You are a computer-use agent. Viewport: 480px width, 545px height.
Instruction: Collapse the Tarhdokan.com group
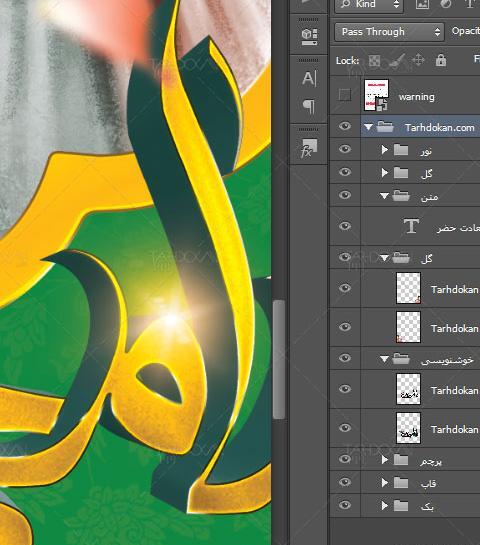point(368,127)
